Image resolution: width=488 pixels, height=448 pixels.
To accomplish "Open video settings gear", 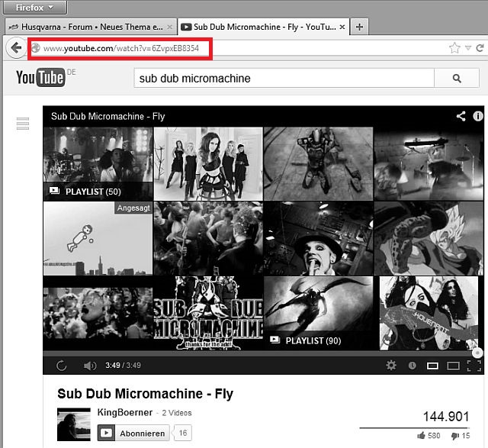I will tap(391, 365).
